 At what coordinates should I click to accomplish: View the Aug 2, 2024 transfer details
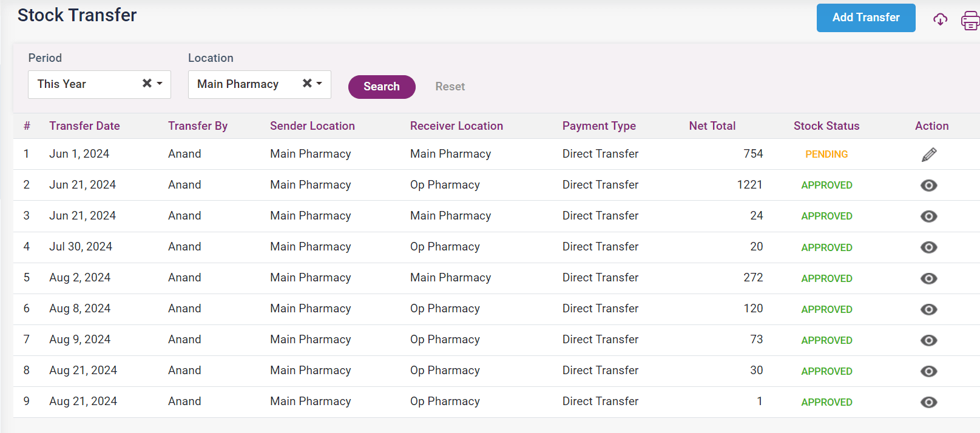click(x=928, y=278)
